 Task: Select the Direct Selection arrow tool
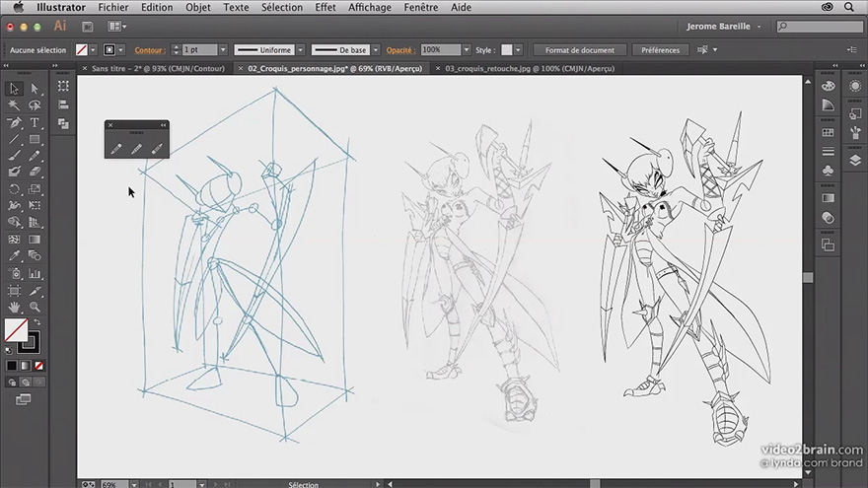35,89
